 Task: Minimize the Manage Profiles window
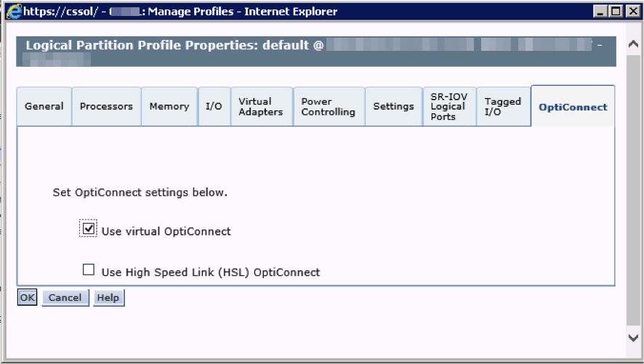(600, 12)
